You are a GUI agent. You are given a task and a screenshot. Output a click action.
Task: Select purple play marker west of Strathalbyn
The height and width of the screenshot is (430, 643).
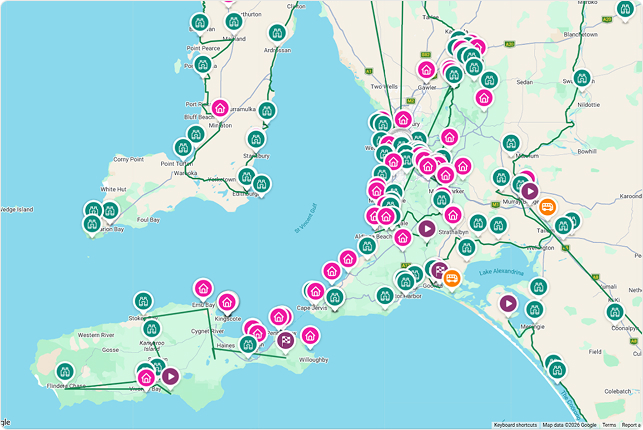(x=426, y=229)
